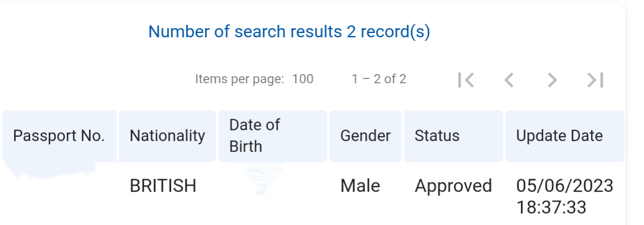Go to previous page of results
Screen dimensions: 644x225
coord(509,80)
